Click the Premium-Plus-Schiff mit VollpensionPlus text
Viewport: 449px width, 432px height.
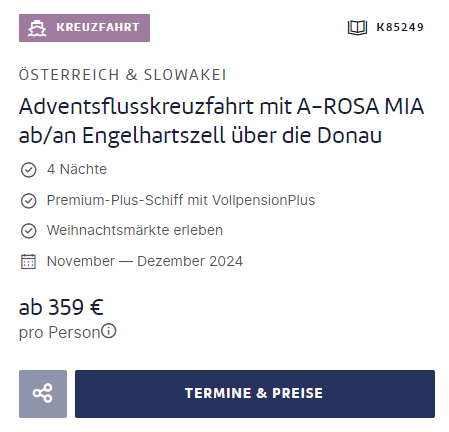(x=181, y=200)
